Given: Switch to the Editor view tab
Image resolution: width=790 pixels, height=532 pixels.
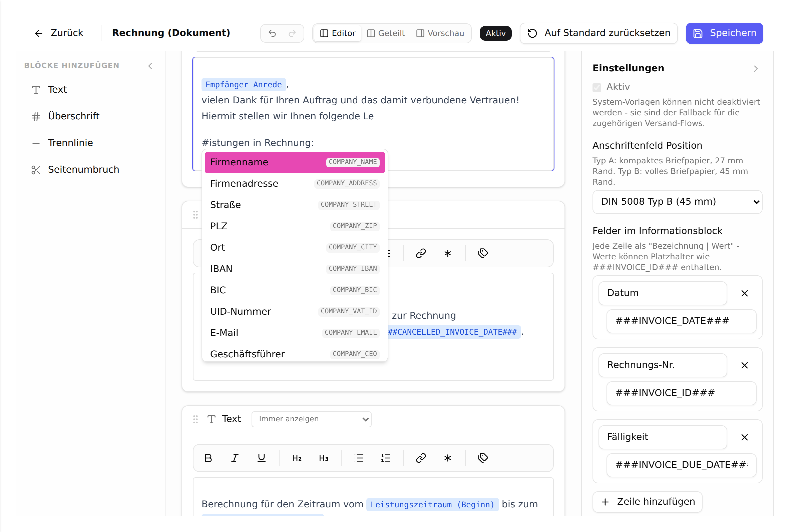Looking at the screenshot, I should pos(338,33).
